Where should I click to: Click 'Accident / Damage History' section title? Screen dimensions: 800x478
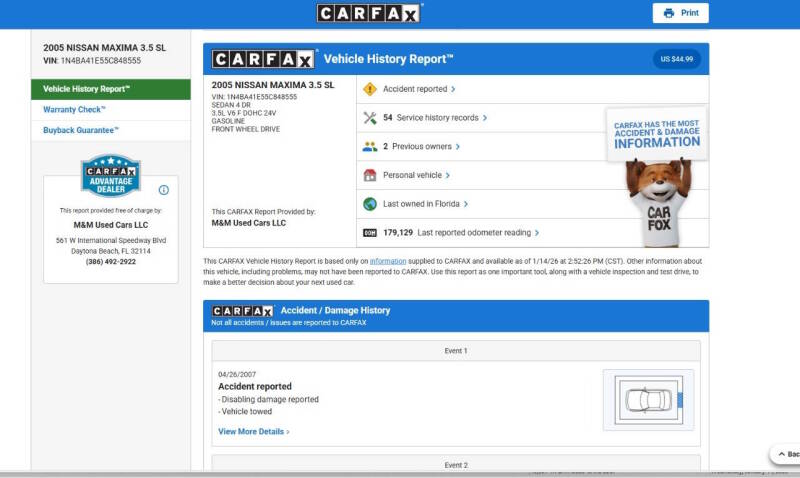click(x=335, y=310)
